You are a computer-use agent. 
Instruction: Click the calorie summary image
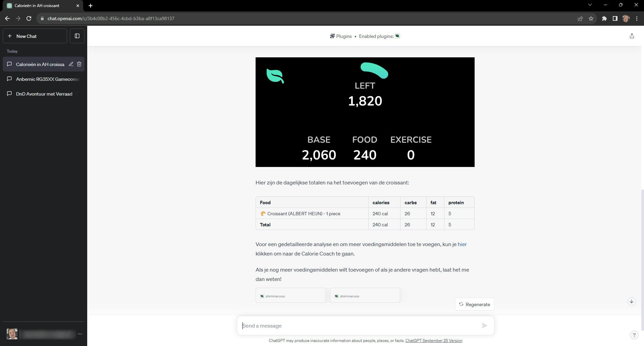pyautogui.click(x=365, y=112)
